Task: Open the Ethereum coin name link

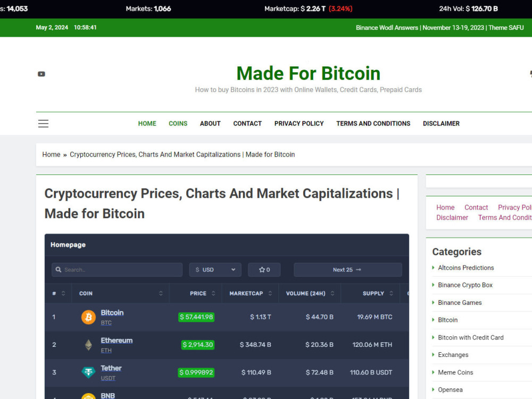Action: coord(117,340)
